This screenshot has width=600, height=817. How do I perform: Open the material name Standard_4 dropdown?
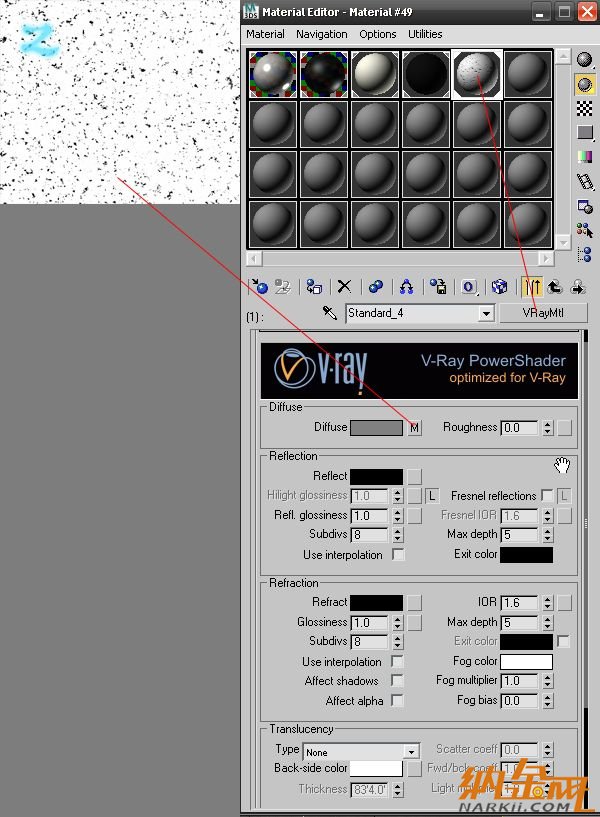coord(486,313)
